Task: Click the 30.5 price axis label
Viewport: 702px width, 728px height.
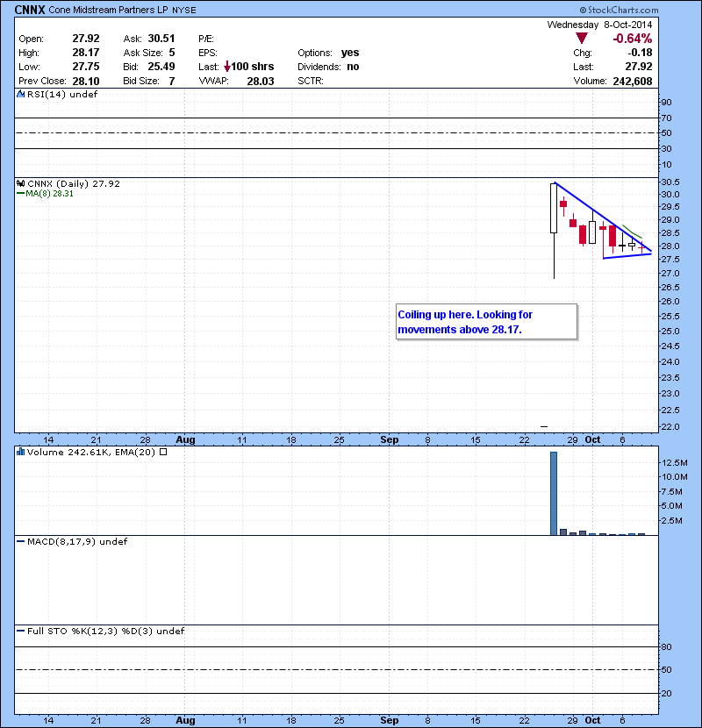Action: coord(670,182)
